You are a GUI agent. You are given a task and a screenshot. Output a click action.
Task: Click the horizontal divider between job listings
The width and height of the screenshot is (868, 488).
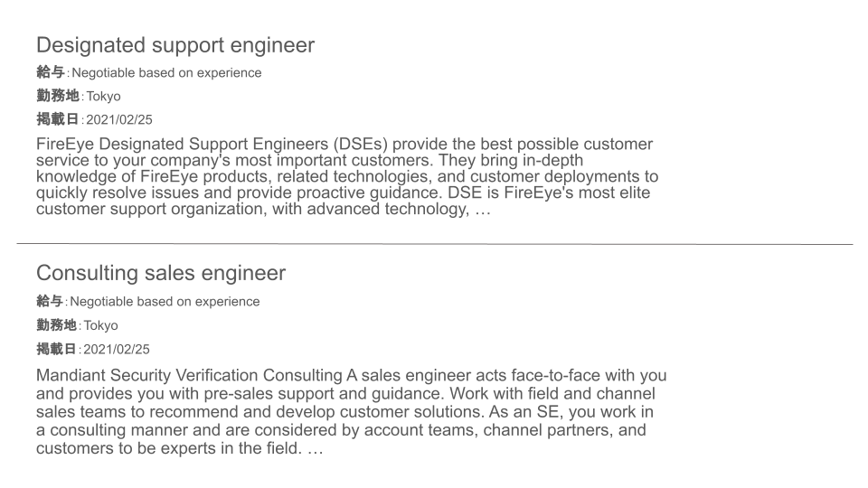435,243
